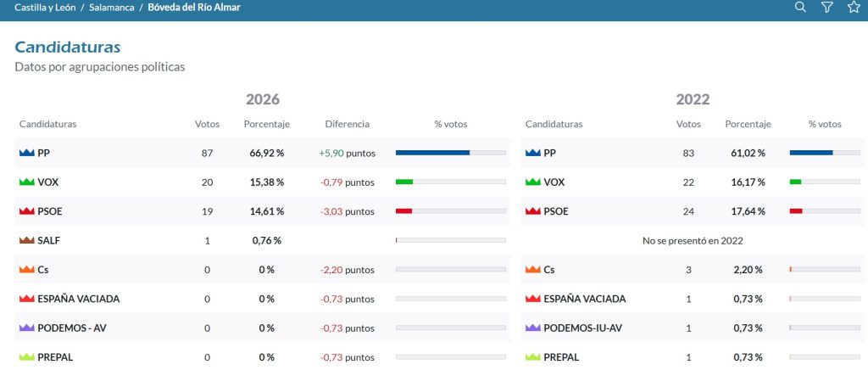This screenshot has height=370, width=868.
Task: Click the brown SALF crown icon
Action: point(26,240)
